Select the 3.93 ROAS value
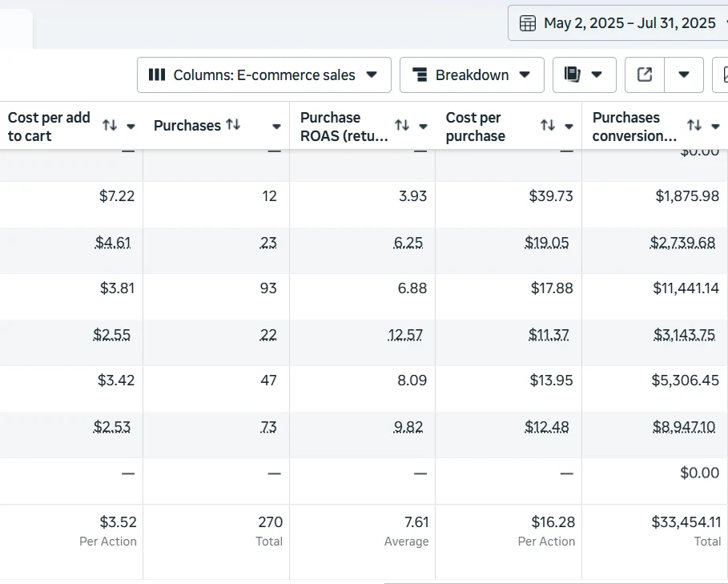Screen dimensions: 728x584 pyautogui.click(x=412, y=196)
